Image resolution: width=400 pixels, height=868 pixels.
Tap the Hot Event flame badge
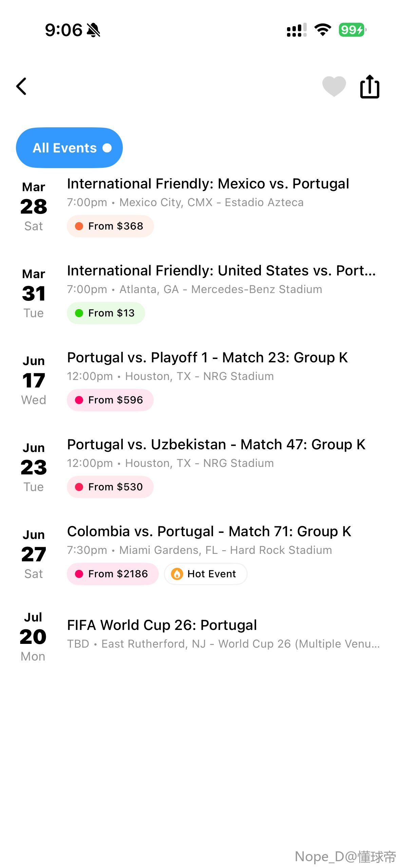206,574
